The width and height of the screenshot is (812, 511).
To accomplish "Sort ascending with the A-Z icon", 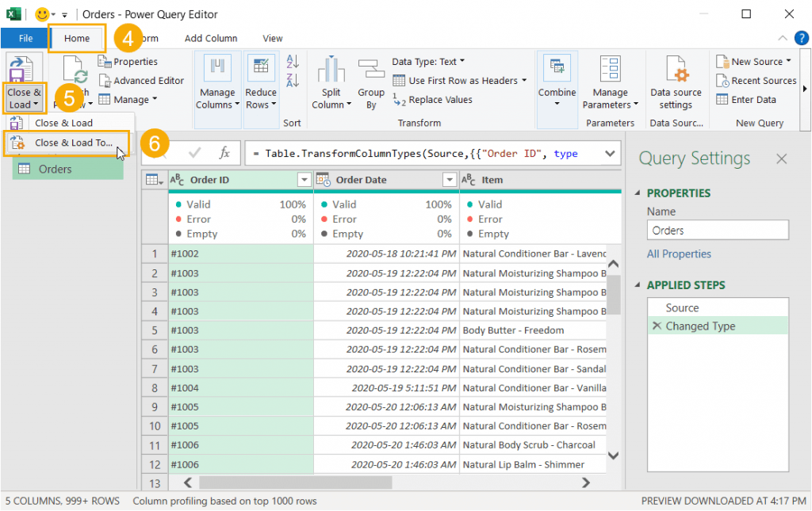I will [293, 61].
